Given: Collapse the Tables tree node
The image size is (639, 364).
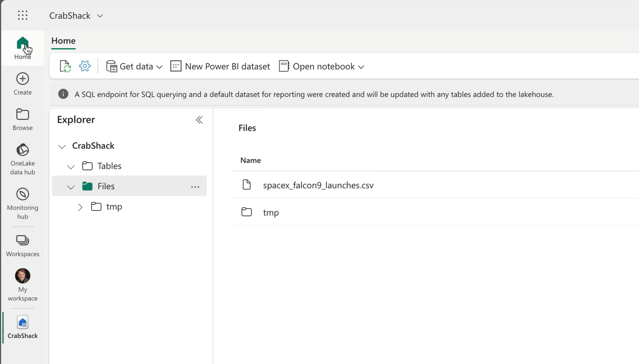Looking at the screenshot, I should tap(71, 167).
